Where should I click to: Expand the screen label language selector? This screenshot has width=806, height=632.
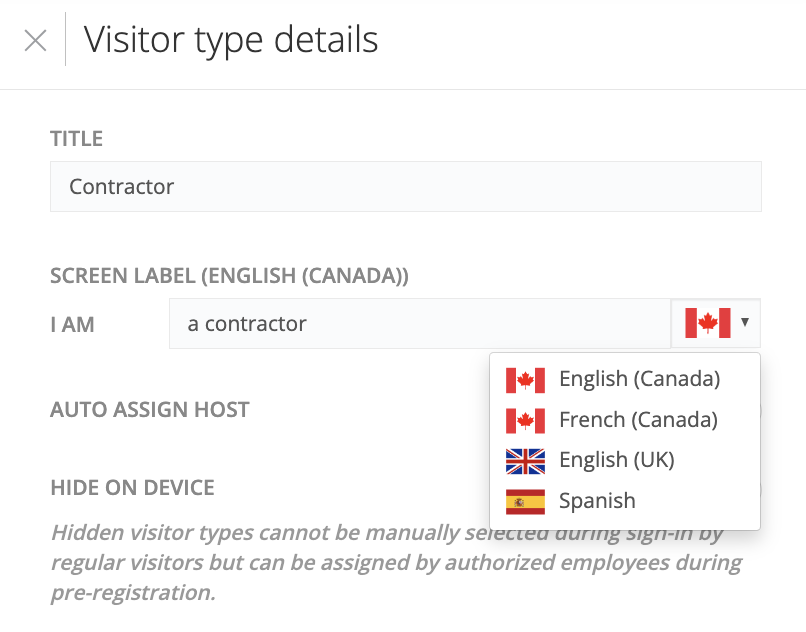[x=715, y=322]
